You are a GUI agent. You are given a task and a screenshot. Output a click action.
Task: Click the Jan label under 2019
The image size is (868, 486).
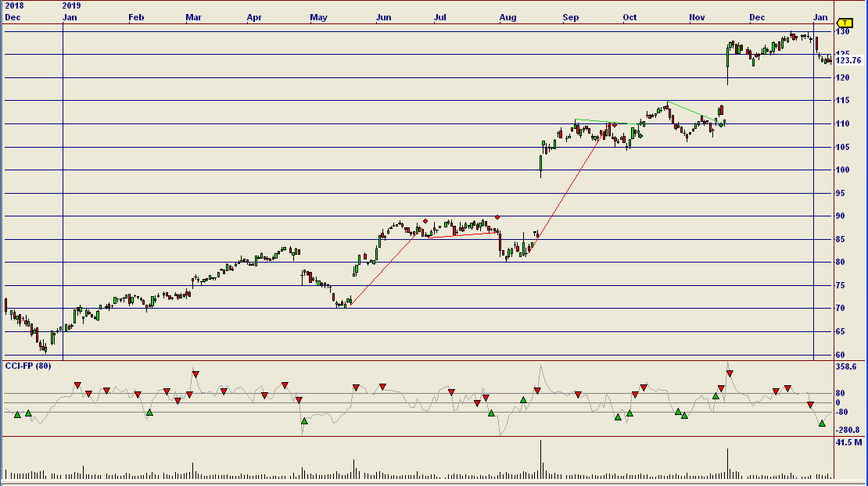tap(70, 18)
